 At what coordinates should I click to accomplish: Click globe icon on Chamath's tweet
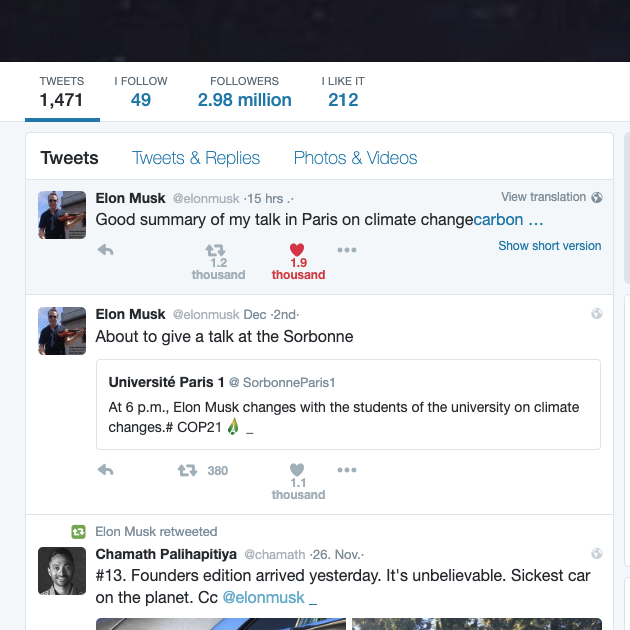click(x=597, y=554)
